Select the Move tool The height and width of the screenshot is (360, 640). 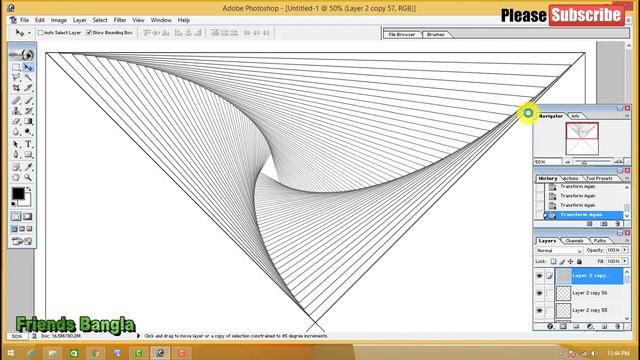coord(28,67)
